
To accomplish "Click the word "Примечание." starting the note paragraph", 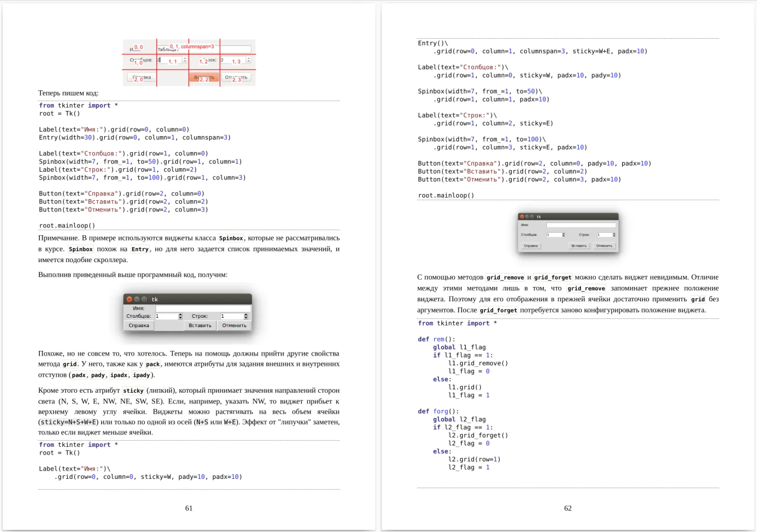I will click(59, 238).
